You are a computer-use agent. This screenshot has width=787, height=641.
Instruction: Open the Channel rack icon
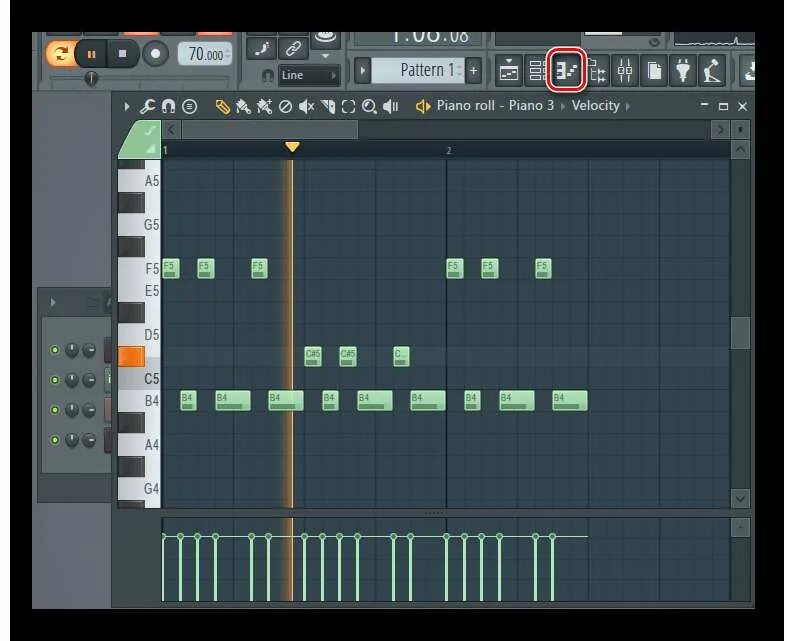coord(537,71)
